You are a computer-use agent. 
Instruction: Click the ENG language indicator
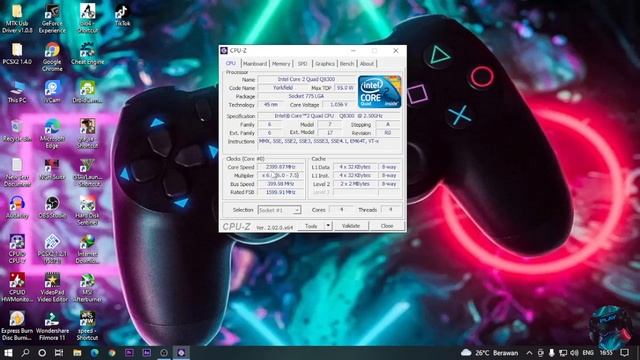[x=588, y=353]
